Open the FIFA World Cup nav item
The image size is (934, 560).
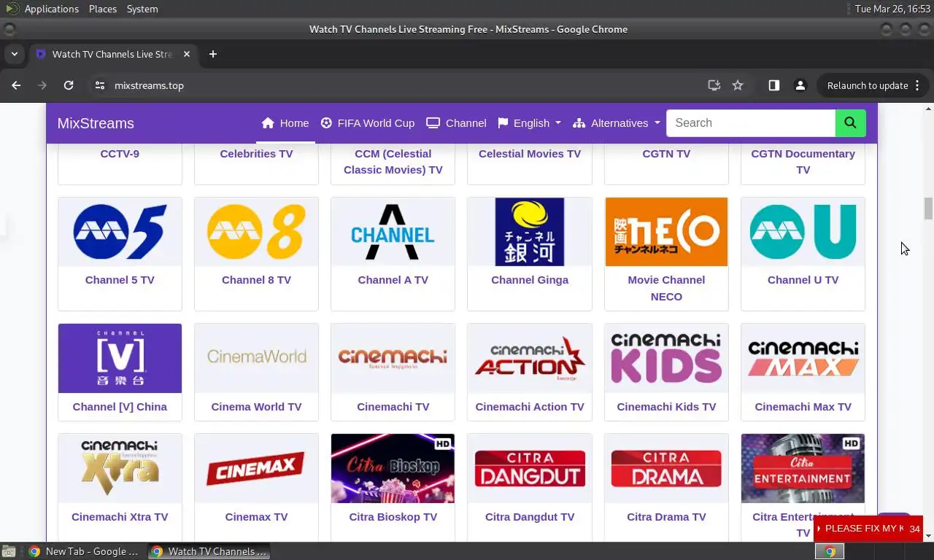(x=368, y=123)
